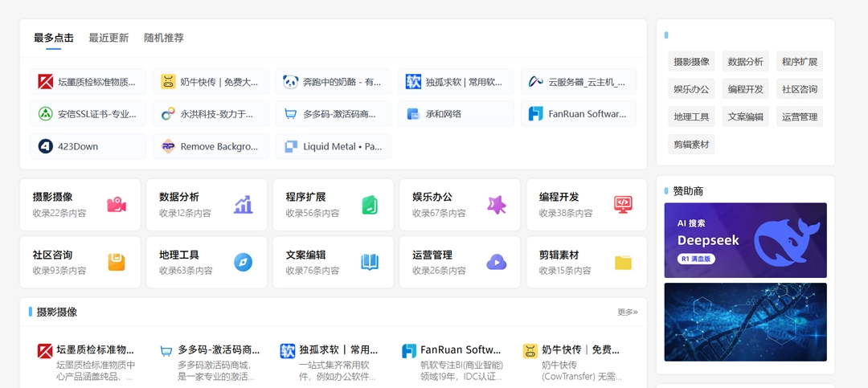Click the yellow folder icon on 剪辑素材
Image resolution: width=868 pixels, height=388 pixels.
[x=623, y=263]
